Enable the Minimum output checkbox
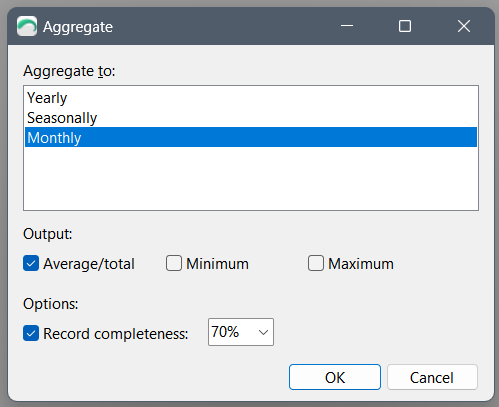 click(x=174, y=263)
